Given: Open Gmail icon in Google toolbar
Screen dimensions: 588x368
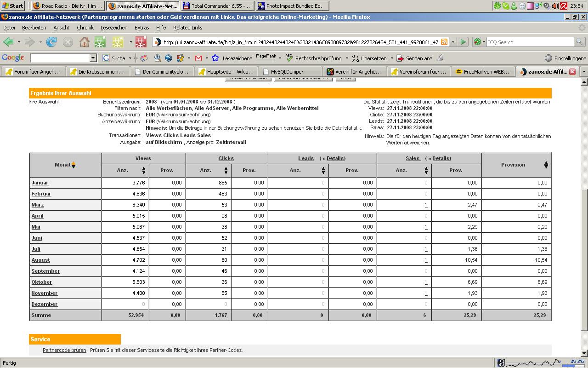Looking at the screenshot, I should [198, 58].
